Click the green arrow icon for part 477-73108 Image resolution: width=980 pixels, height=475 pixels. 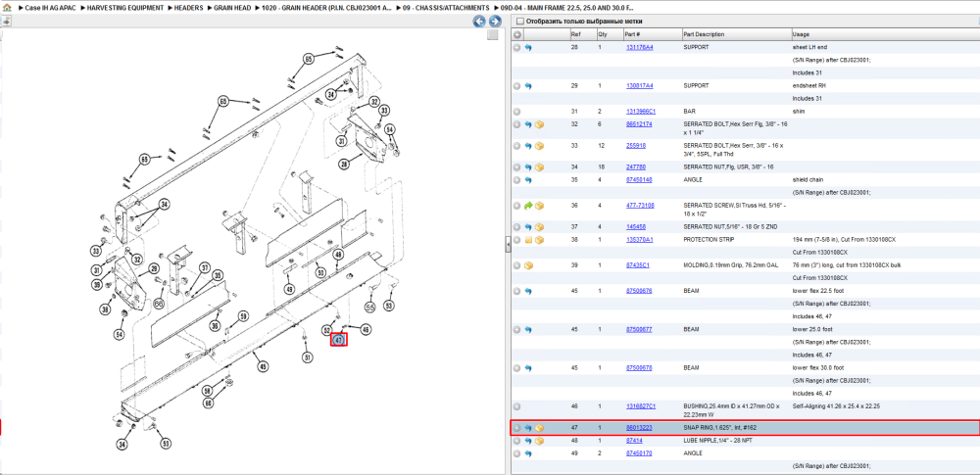tap(528, 205)
